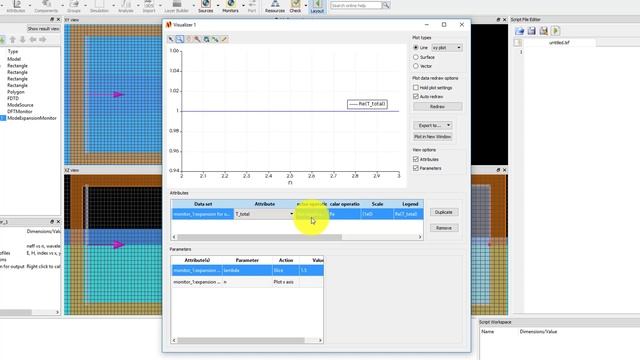Click the Data set column header
Image resolution: width=640 pixels, height=360 pixels.
203,204
